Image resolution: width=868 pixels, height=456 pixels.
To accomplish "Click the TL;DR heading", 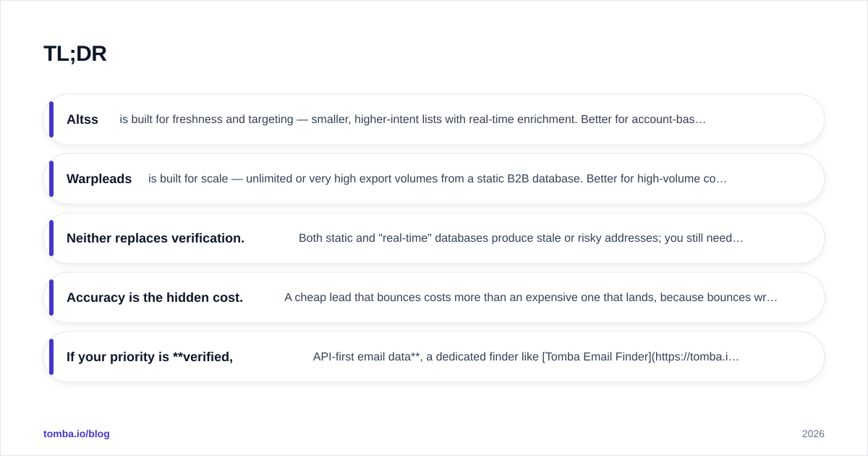I will click(x=75, y=54).
